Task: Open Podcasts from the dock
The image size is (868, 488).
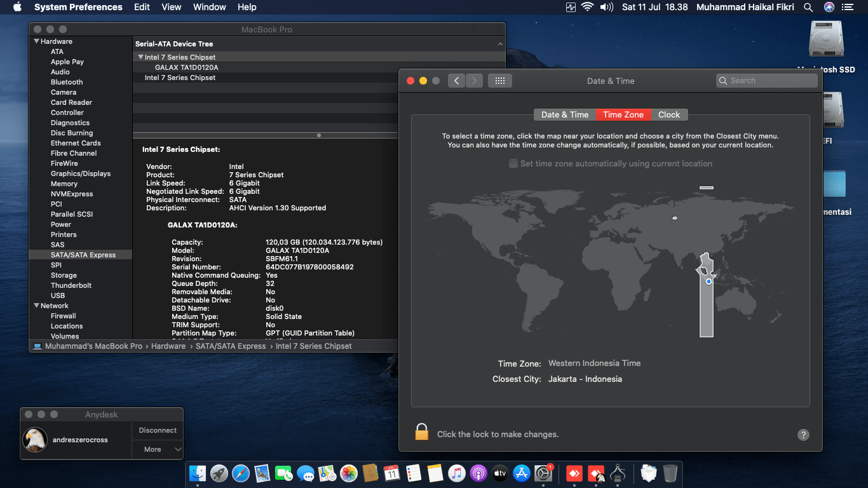Action: [x=478, y=473]
